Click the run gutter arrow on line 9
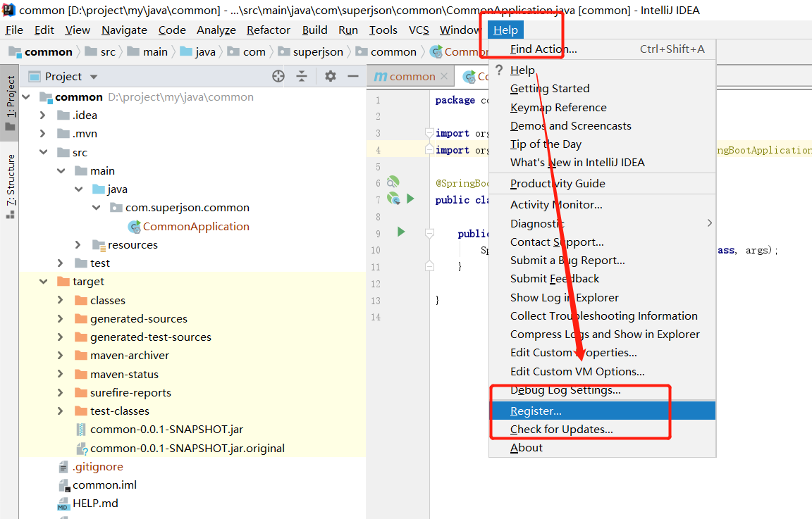The width and height of the screenshot is (812, 519). (401, 232)
